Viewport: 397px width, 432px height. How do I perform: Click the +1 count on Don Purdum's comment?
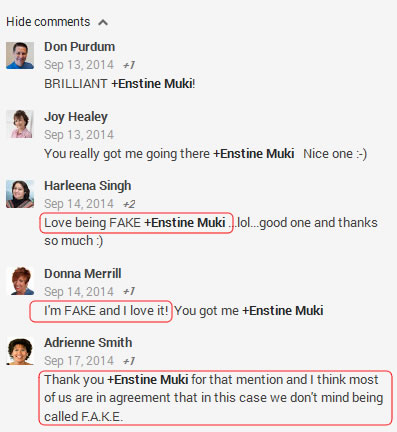pos(129,65)
